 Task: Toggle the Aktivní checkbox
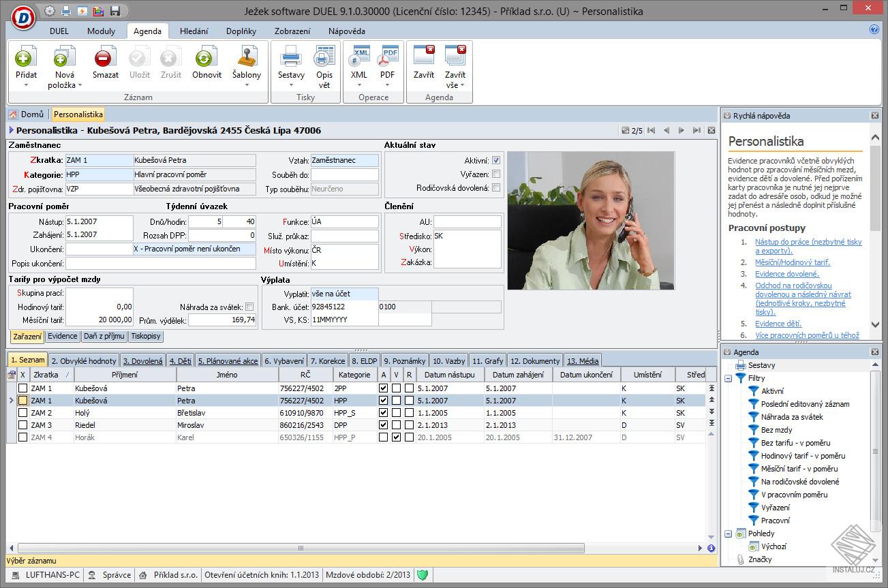tap(496, 161)
